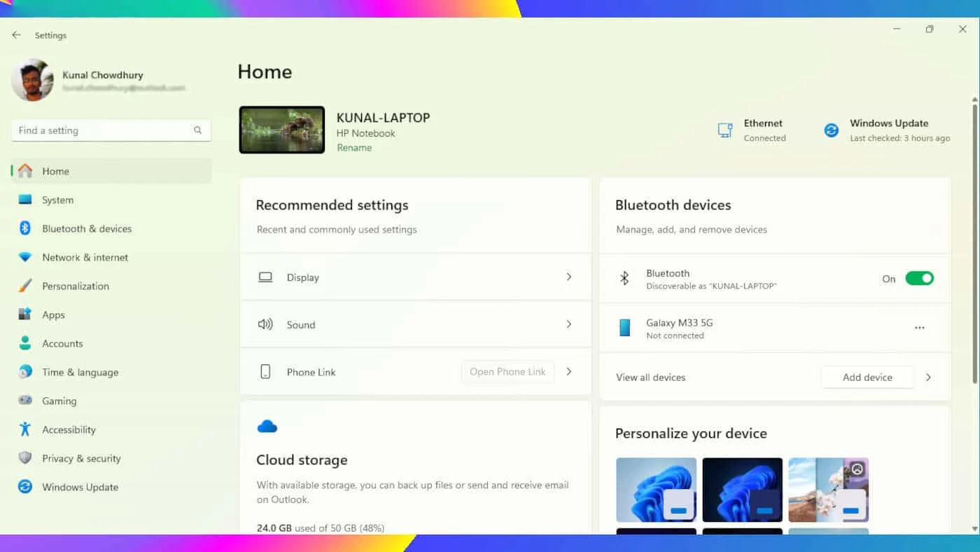Click the Home house icon in sidebar

(25, 171)
